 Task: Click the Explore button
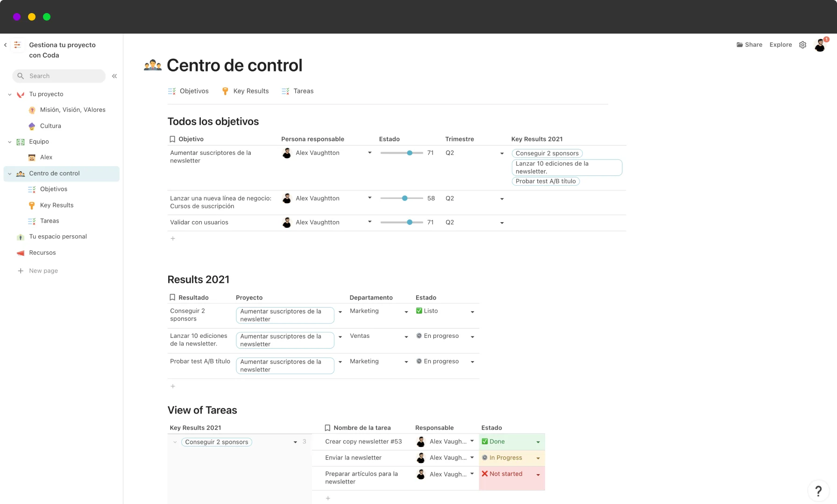780,45
